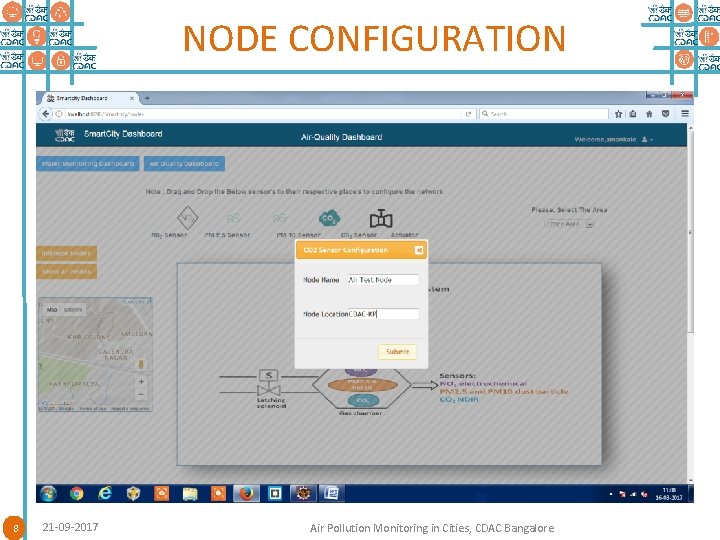Submit the CO2 sensor configuration
This screenshot has width=720, height=540.
click(x=397, y=352)
